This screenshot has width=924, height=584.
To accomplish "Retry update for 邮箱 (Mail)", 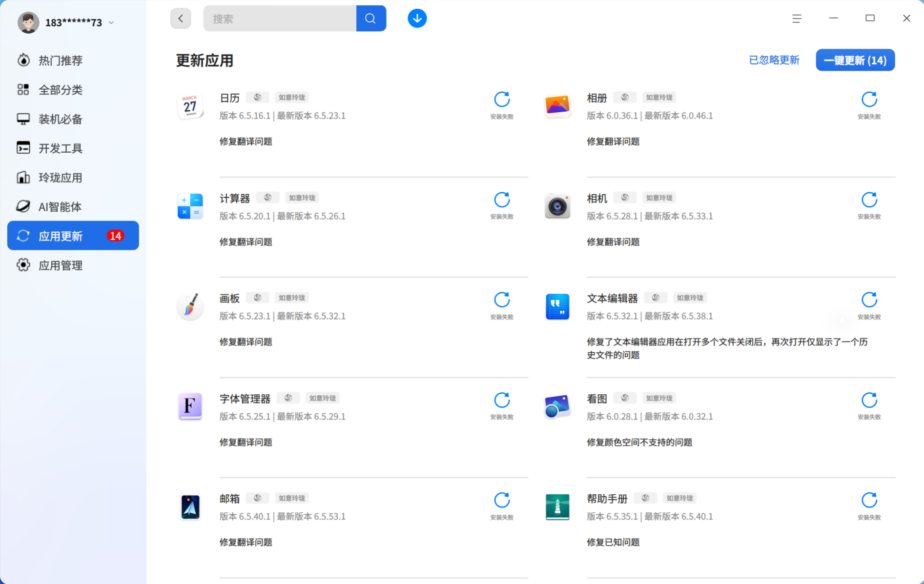I will [x=502, y=501].
